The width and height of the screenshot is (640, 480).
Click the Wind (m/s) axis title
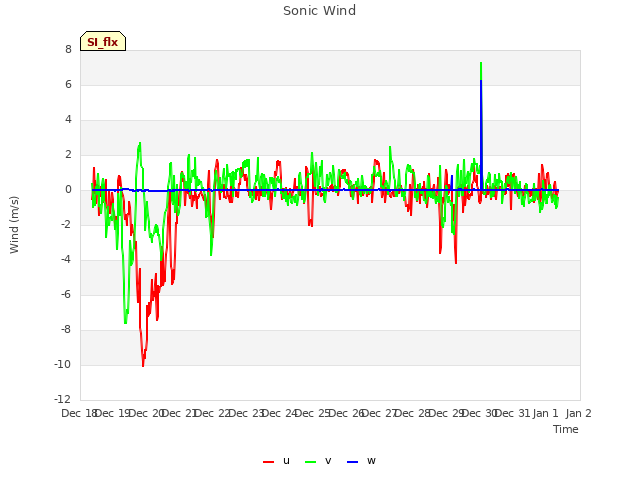tap(14, 225)
